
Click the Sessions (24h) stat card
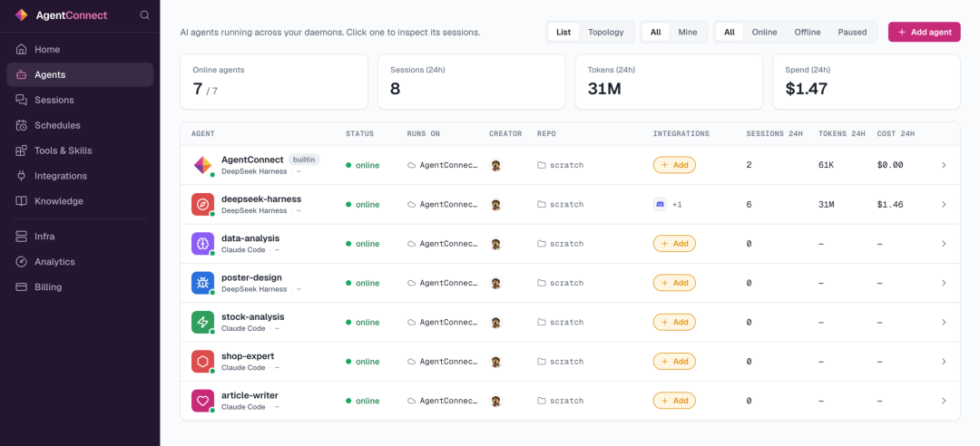(471, 82)
